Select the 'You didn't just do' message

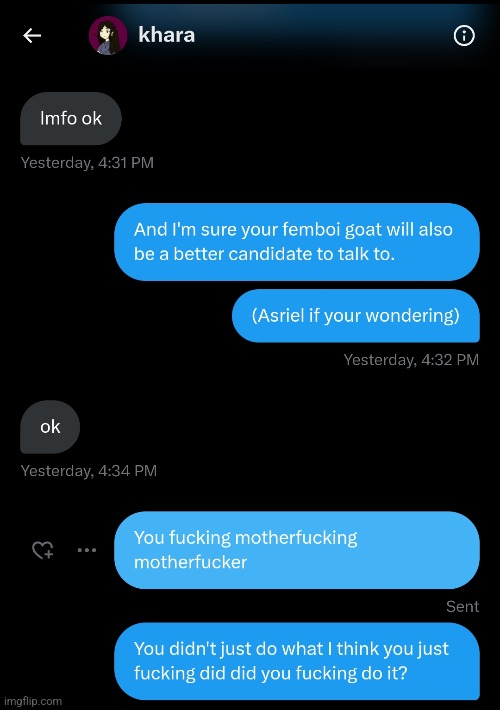[x=297, y=661]
